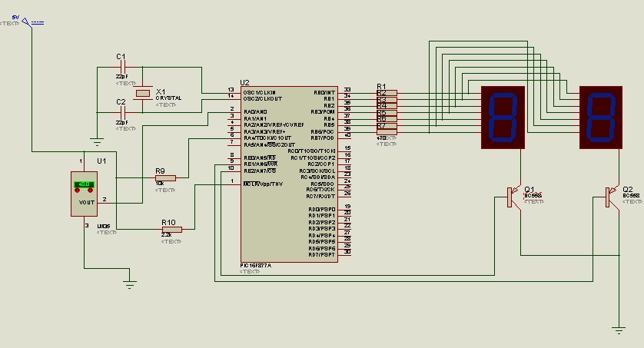644x348 pixels.
Task: Click the RD7/PSP7 pin label
Action: click(x=322, y=255)
